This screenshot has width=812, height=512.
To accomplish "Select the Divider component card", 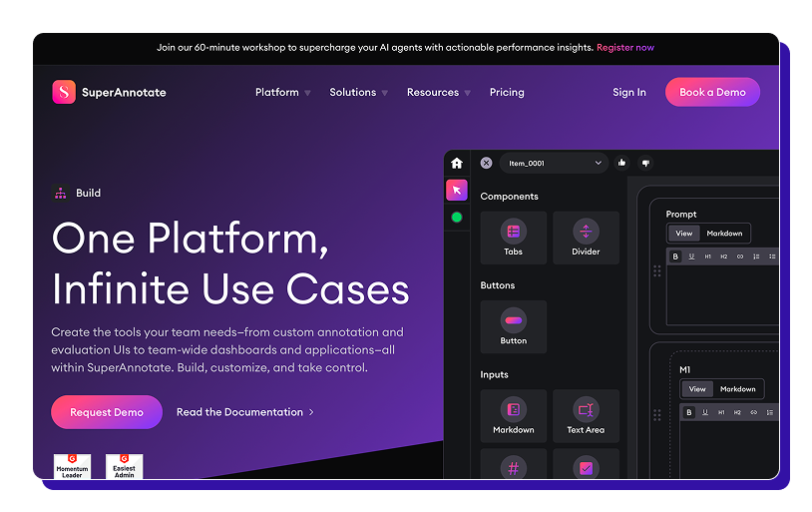I will [x=586, y=238].
